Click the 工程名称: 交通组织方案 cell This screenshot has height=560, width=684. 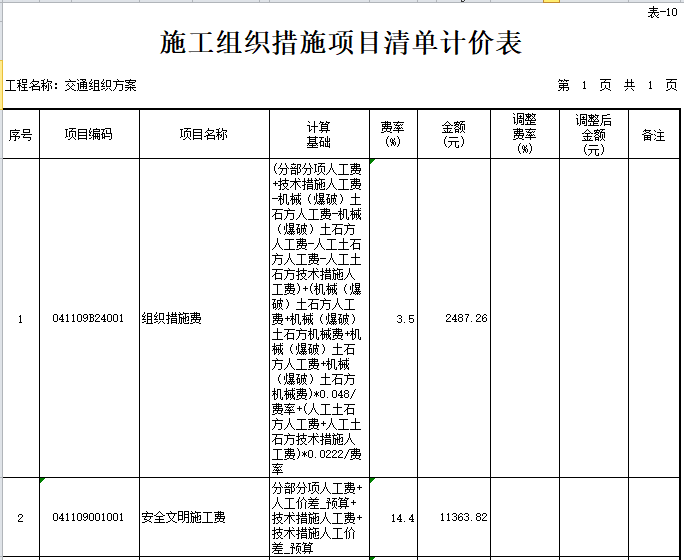click(x=71, y=86)
